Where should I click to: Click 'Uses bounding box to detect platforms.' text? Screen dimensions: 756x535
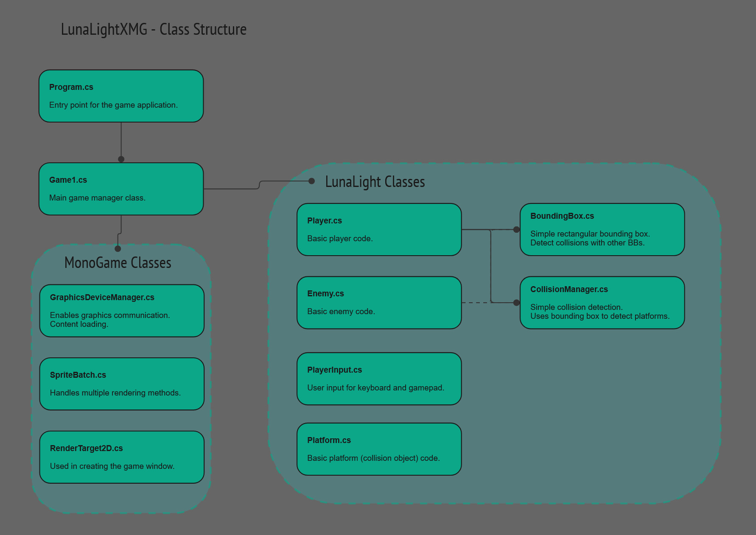[x=600, y=316]
